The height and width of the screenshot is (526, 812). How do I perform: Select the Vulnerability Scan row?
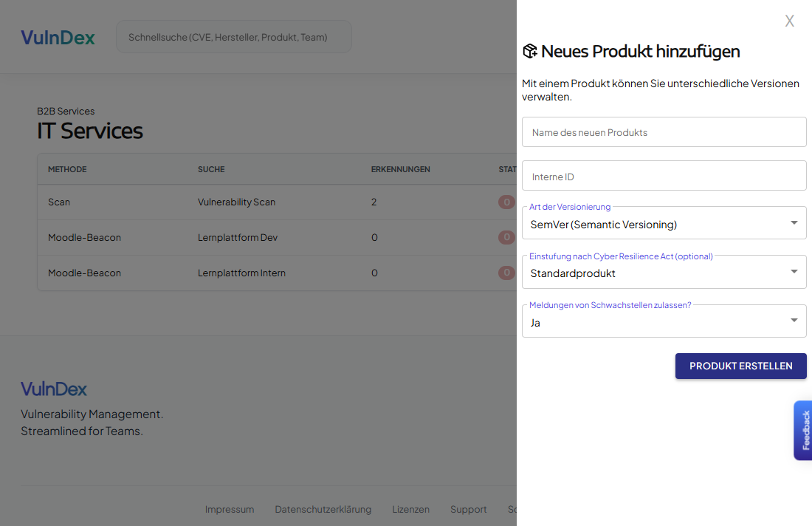pos(236,202)
